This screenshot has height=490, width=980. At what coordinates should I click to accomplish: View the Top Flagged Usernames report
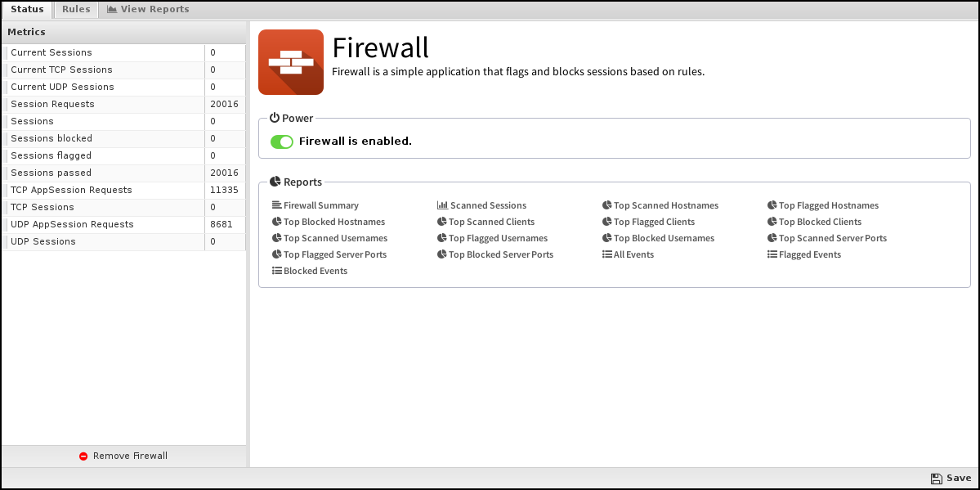tap(497, 238)
